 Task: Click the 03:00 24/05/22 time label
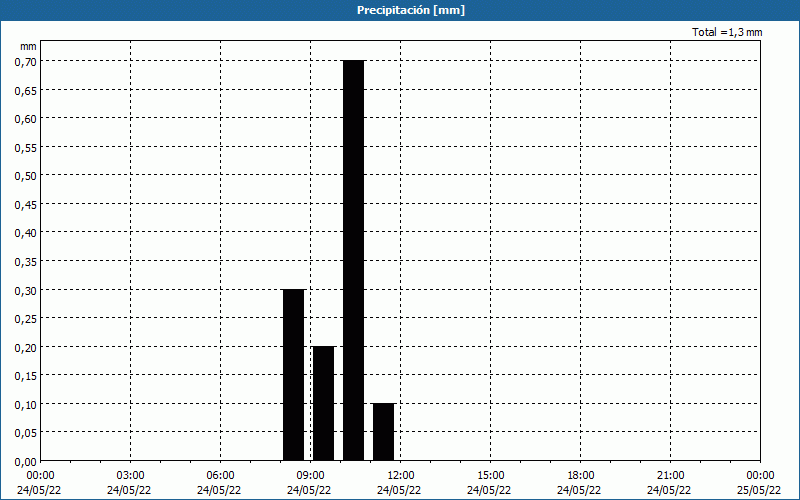tap(129, 483)
